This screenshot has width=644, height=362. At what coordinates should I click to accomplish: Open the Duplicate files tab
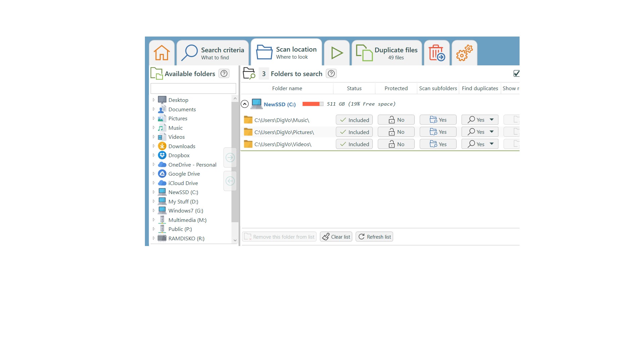(x=387, y=53)
